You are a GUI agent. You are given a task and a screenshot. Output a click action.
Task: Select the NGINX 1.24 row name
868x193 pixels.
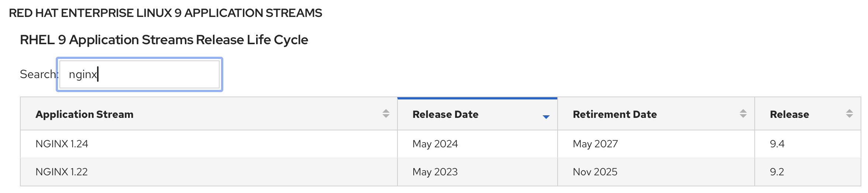point(62,144)
